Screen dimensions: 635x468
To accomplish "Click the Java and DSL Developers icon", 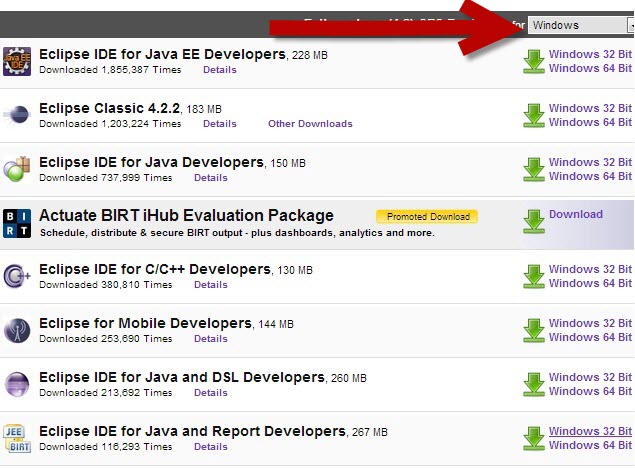I will (x=17, y=384).
